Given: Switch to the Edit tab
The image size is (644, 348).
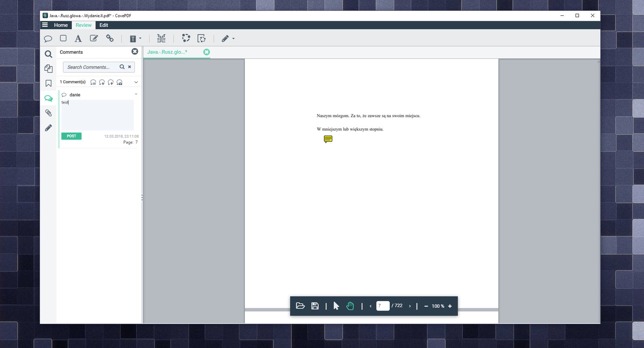Looking at the screenshot, I should [x=104, y=25].
